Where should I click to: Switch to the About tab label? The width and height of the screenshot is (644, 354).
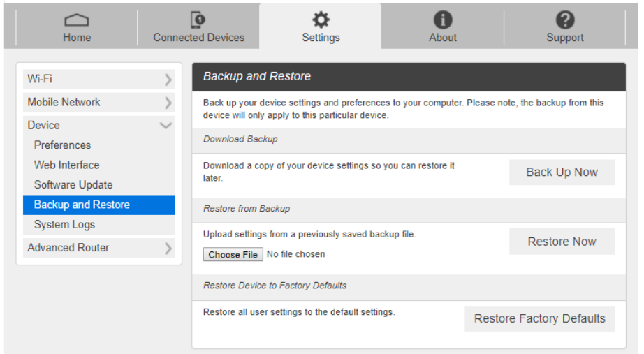point(443,38)
